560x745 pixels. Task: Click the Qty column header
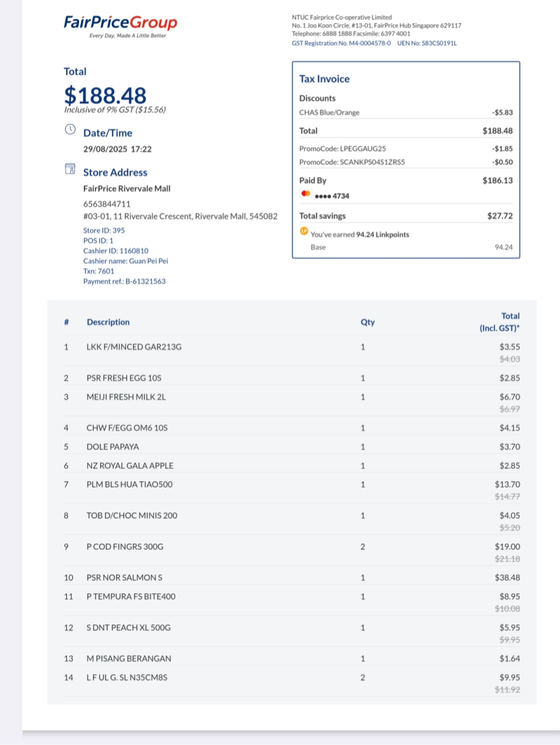[x=368, y=322]
